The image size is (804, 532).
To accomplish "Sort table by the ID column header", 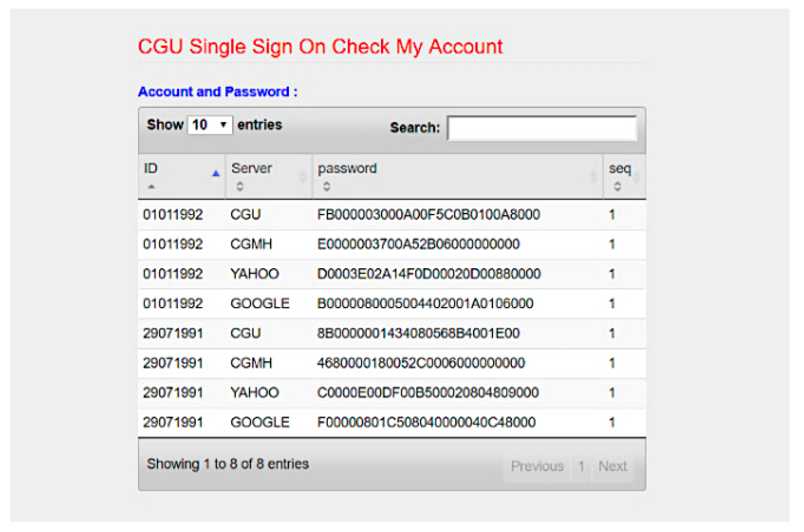I will (151, 169).
